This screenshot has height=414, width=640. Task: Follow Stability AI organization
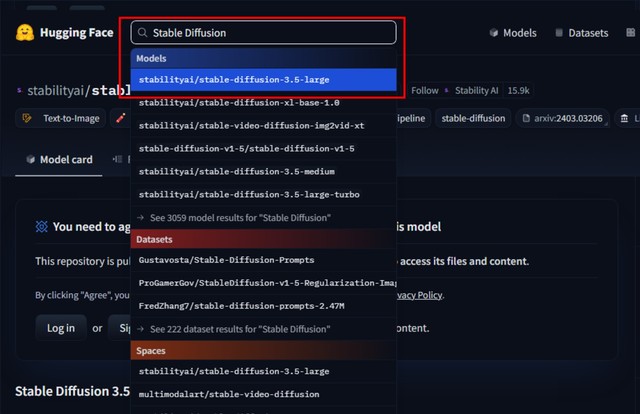click(424, 91)
